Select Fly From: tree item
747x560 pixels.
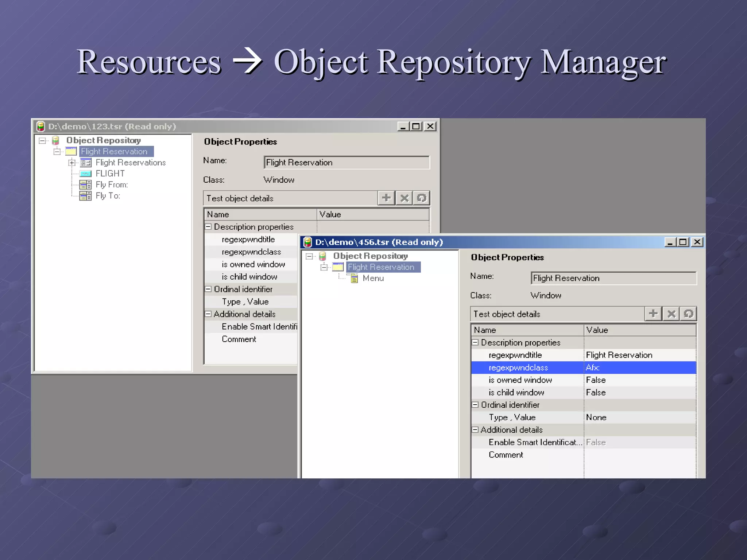click(112, 185)
